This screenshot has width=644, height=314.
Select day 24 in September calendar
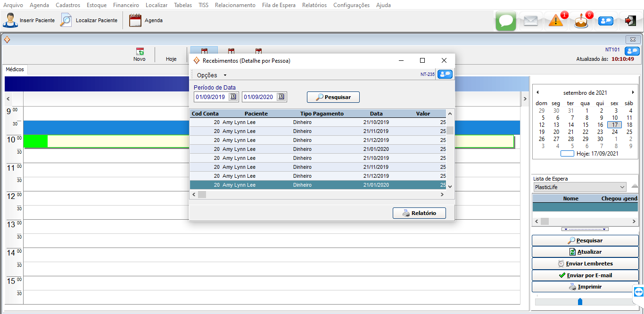pyautogui.click(x=615, y=132)
